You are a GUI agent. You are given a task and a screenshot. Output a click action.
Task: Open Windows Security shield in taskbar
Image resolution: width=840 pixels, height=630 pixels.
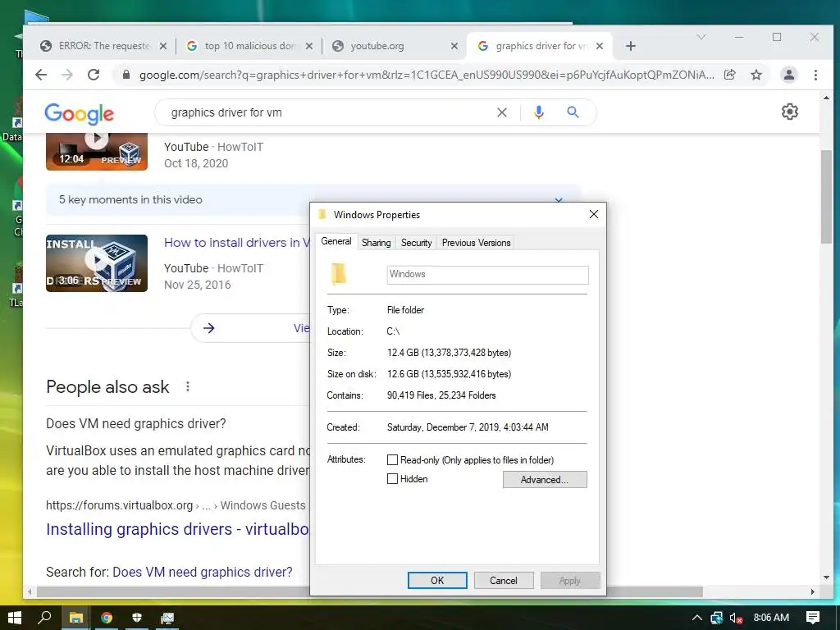137,618
